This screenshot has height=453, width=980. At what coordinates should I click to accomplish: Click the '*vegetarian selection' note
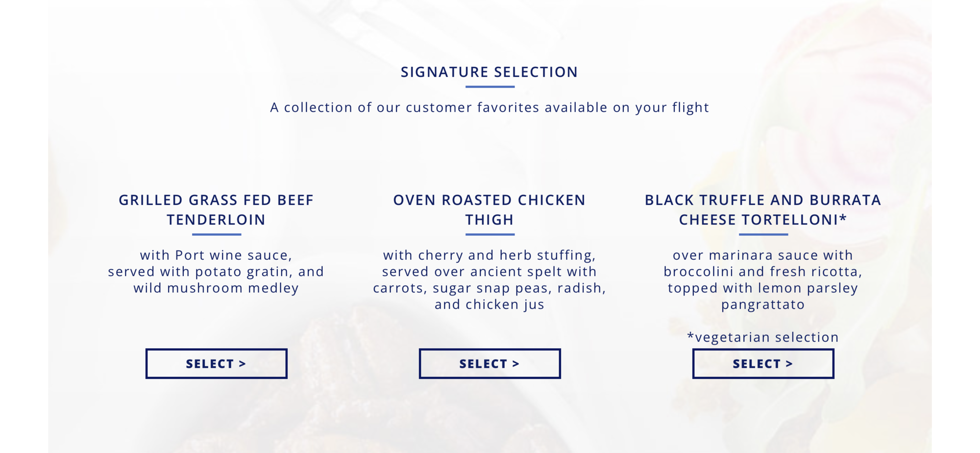click(763, 337)
